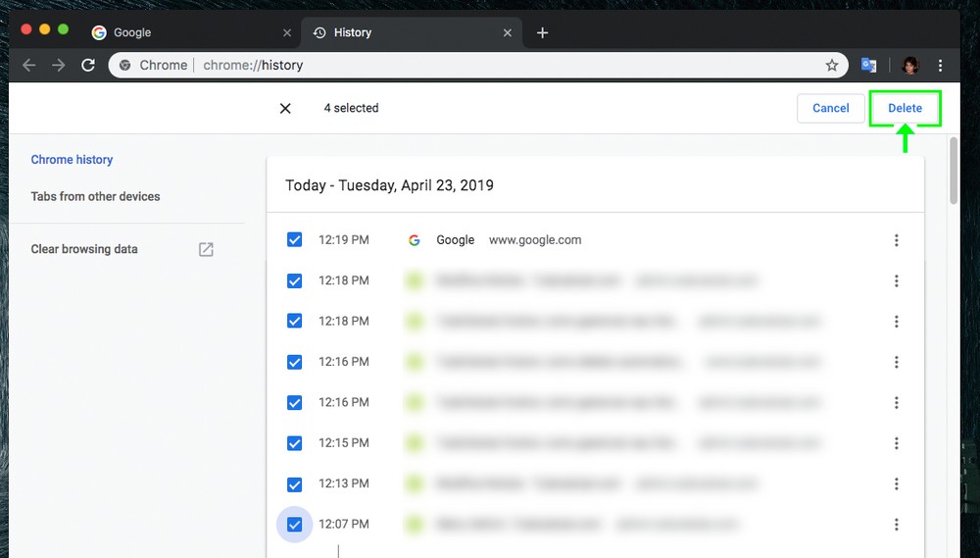Uncheck the 12:19 PM Google entry checkbox
This screenshot has width=980, height=558.
(x=294, y=240)
